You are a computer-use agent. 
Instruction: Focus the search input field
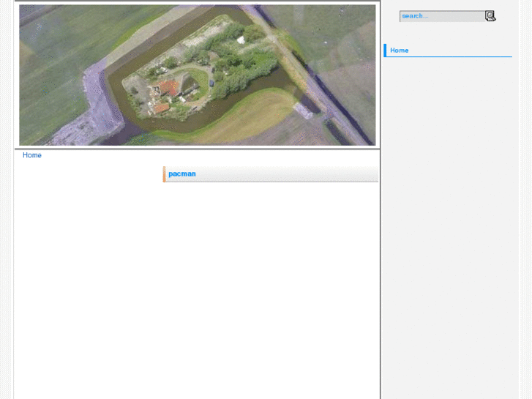(442, 16)
